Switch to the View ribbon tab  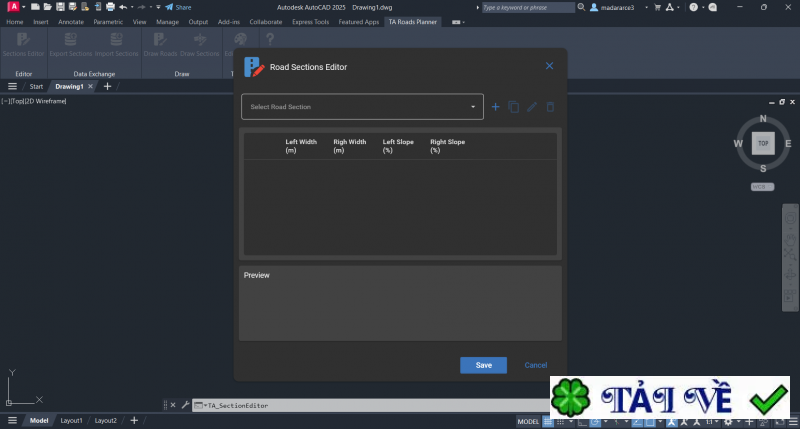tap(139, 22)
